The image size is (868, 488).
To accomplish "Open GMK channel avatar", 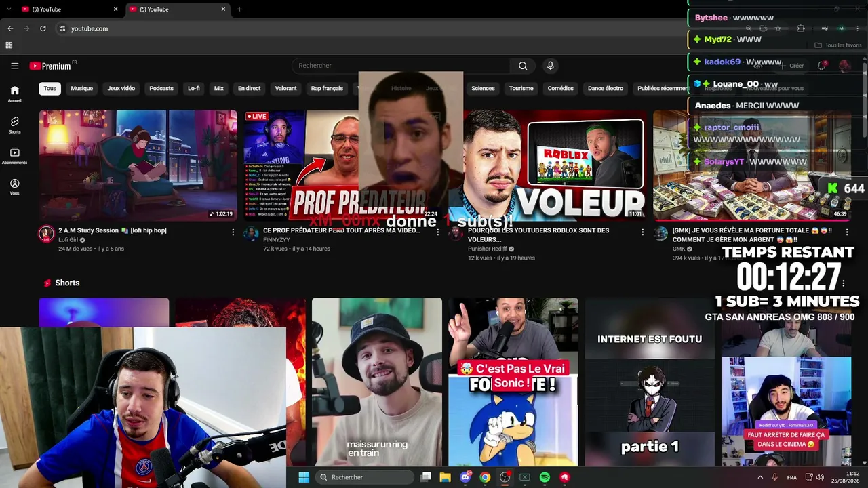I will coord(661,234).
